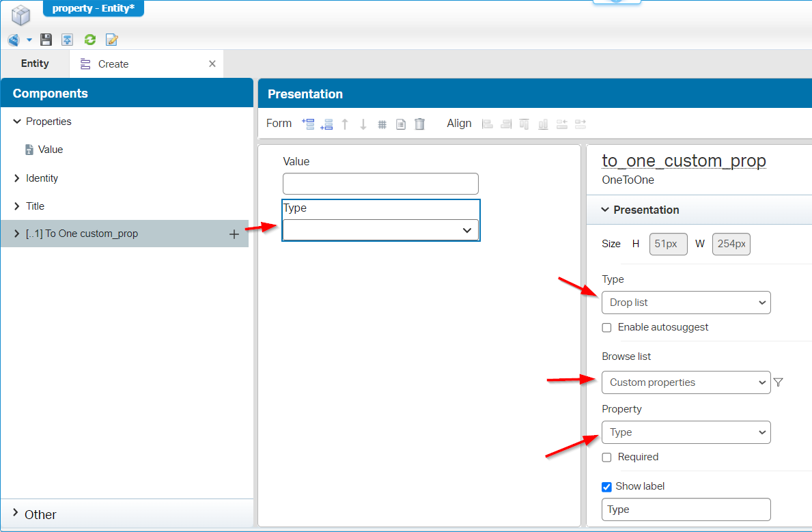Click the align left icon
812x532 pixels.
point(488,124)
